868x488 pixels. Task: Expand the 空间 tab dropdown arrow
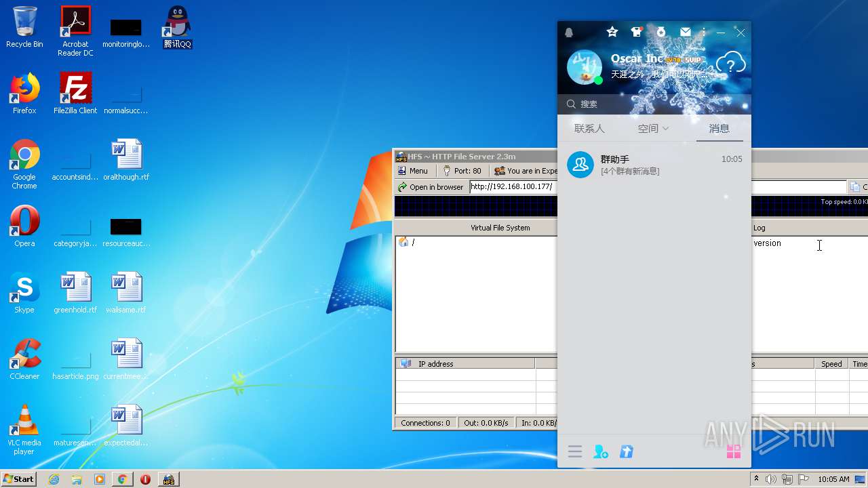665,128
